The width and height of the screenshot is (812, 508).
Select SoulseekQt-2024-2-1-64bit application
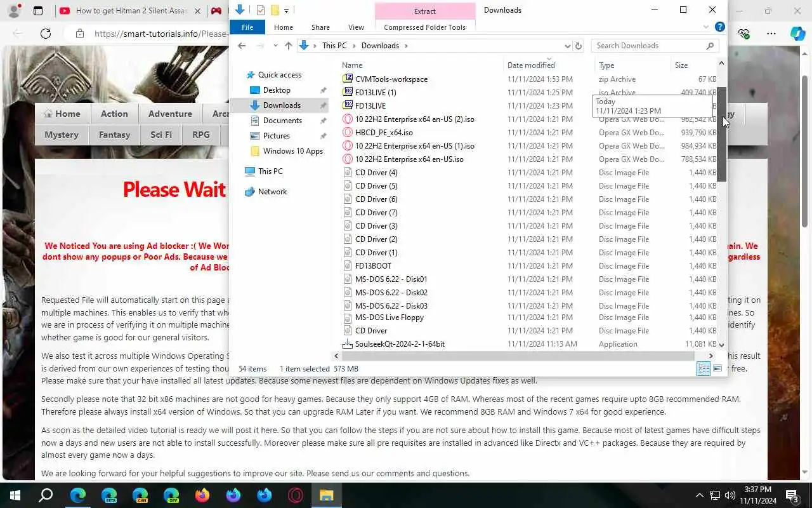click(400, 344)
